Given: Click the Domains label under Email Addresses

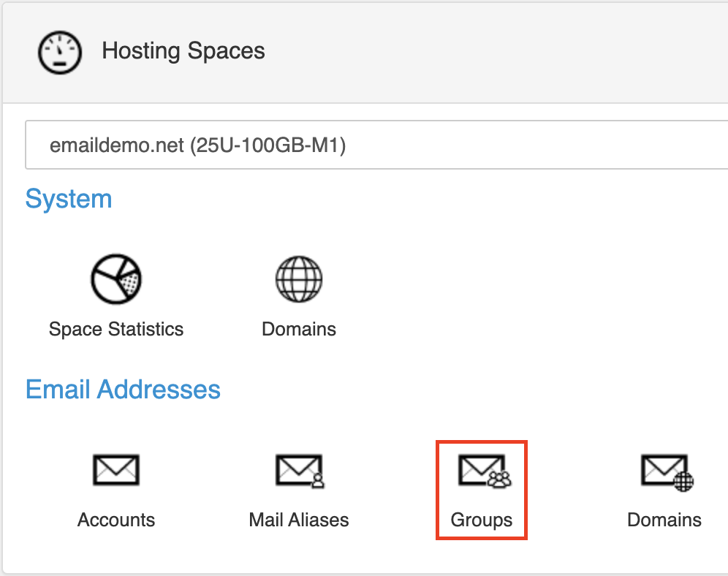Looking at the screenshot, I should click(664, 520).
